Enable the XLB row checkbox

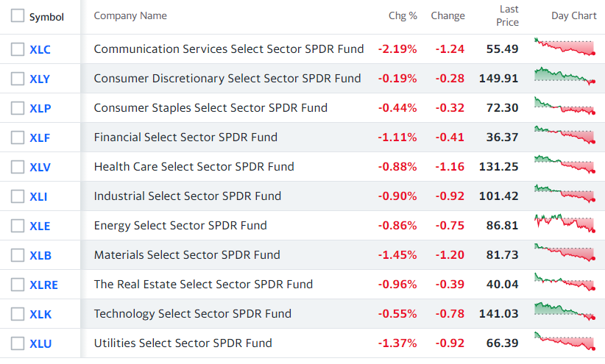click(18, 255)
